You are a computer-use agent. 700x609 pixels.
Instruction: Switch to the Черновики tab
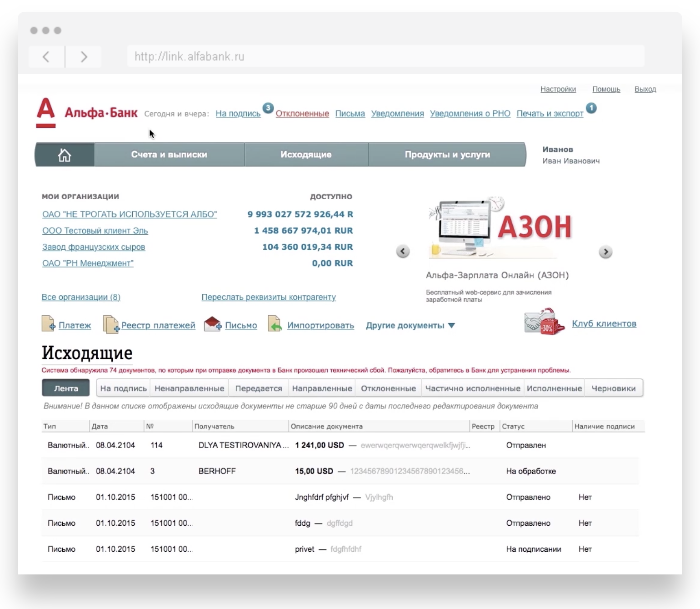coord(614,388)
